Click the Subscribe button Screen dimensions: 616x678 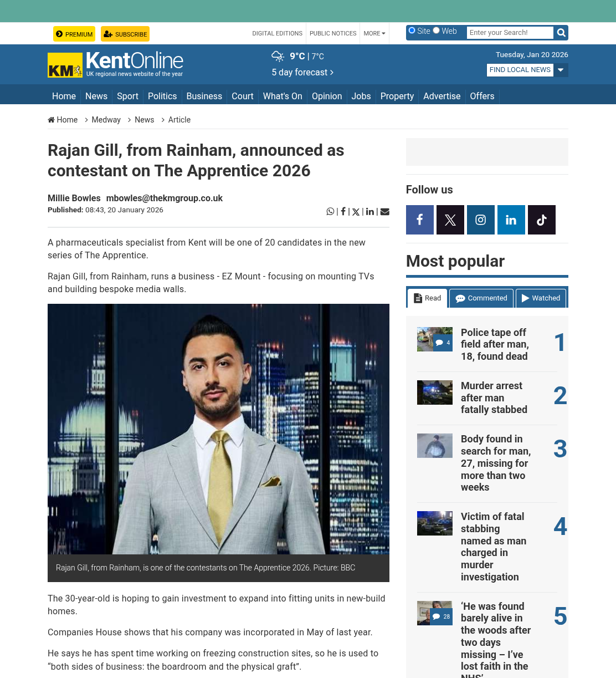tap(125, 34)
